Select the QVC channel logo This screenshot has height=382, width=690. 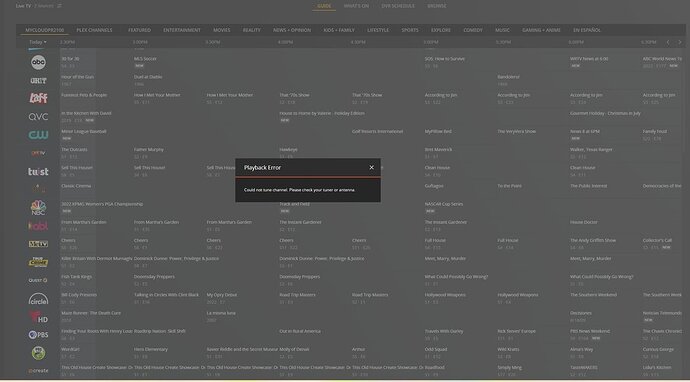(38, 117)
